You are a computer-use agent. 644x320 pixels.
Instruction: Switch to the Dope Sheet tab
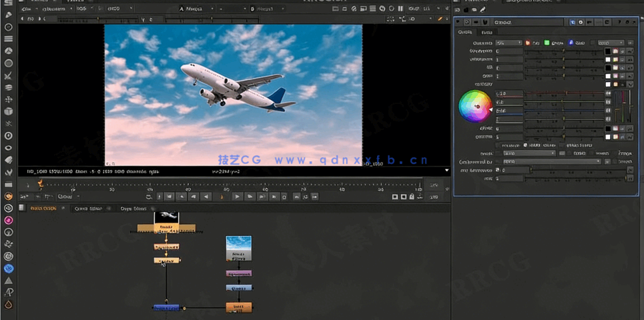133,209
